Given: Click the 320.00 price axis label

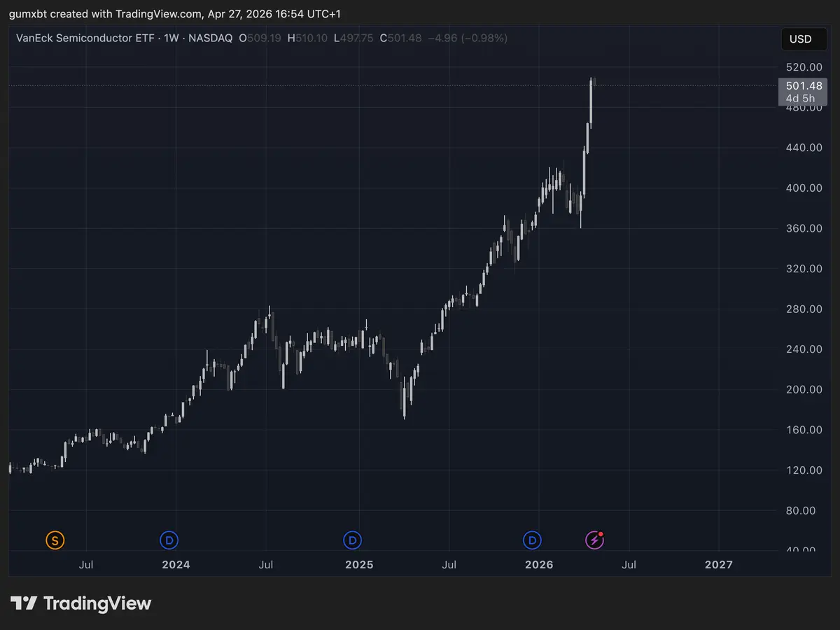Looking at the screenshot, I should (804, 268).
